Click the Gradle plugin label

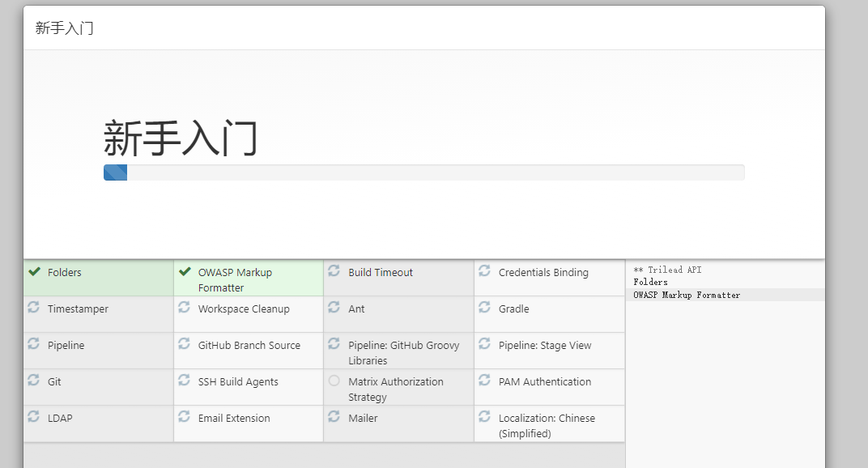[x=513, y=309]
